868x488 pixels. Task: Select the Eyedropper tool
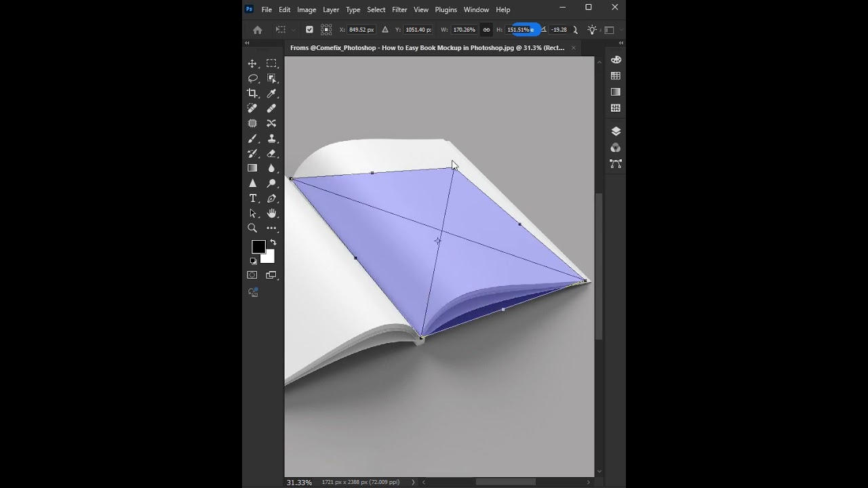[x=272, y=94]
